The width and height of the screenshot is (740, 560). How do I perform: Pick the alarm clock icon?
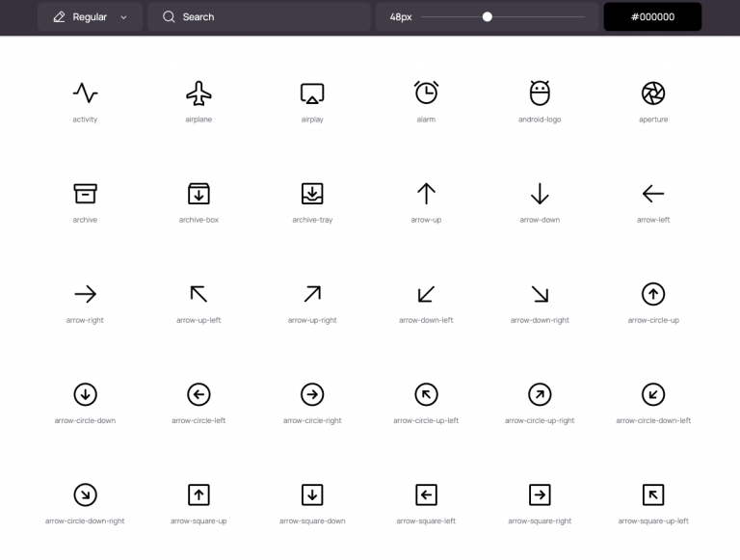426,93
